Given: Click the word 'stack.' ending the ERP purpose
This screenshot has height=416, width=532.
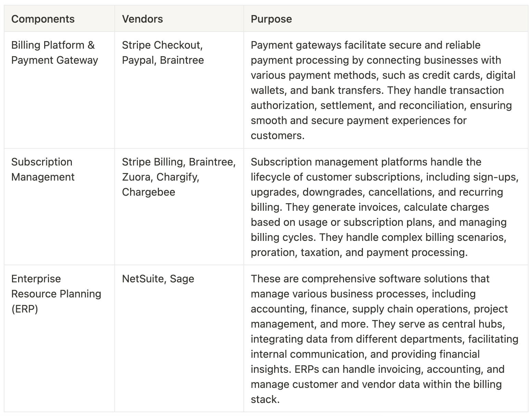Looking at the screenshot, I should click(x=265, y=400).
